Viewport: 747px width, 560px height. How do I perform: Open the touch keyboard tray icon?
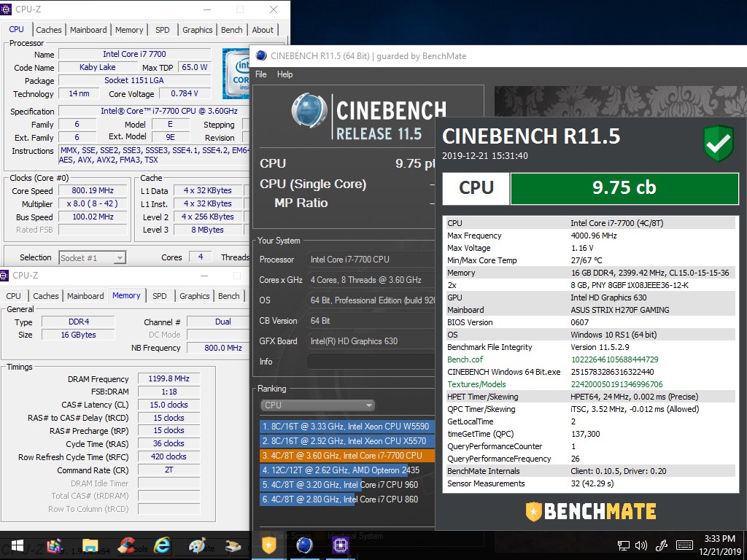[684, 545]
